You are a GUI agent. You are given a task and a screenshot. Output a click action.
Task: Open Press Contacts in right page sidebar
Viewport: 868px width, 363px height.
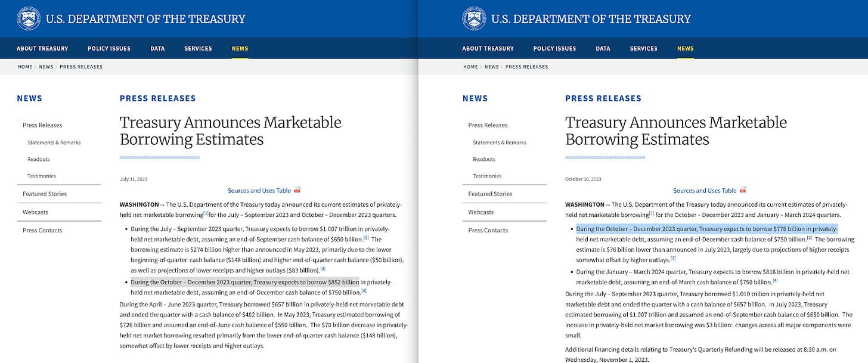[x=488, y=230]
